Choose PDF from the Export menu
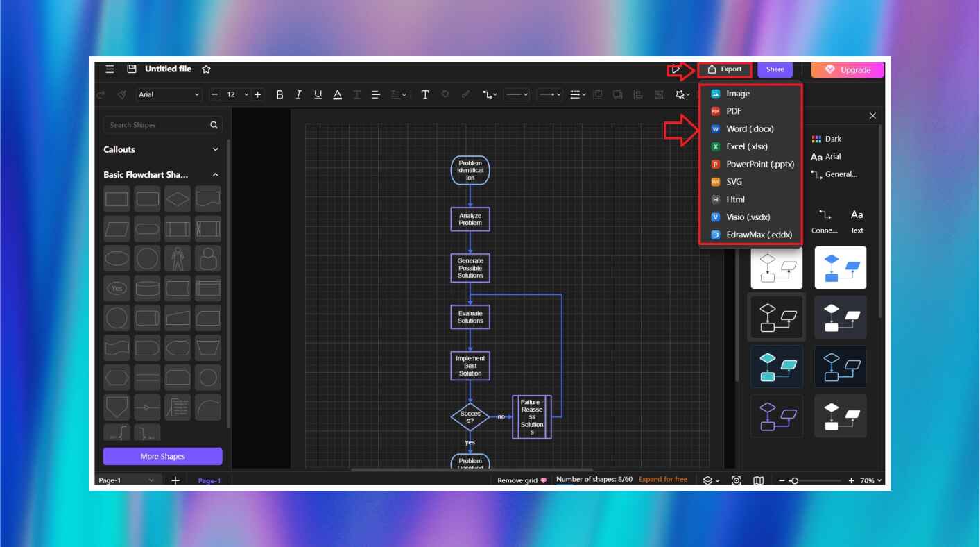The image size is (980, 547). point(751,111)
